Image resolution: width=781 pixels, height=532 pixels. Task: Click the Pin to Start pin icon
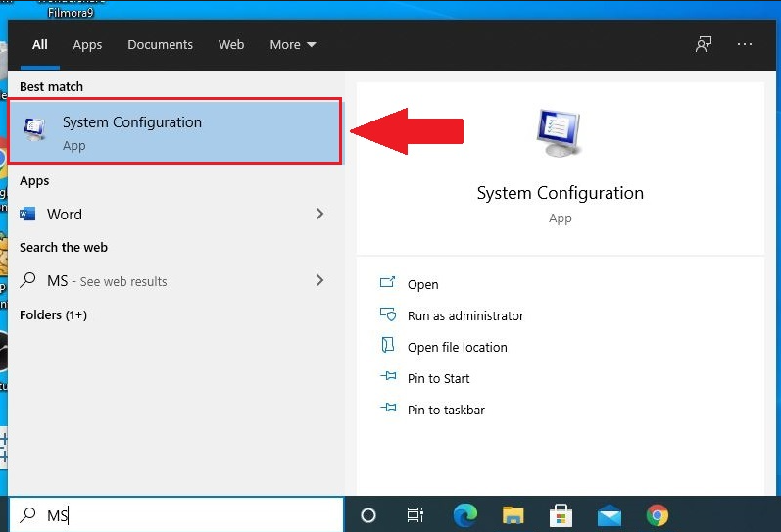click(x=388, y=376)
